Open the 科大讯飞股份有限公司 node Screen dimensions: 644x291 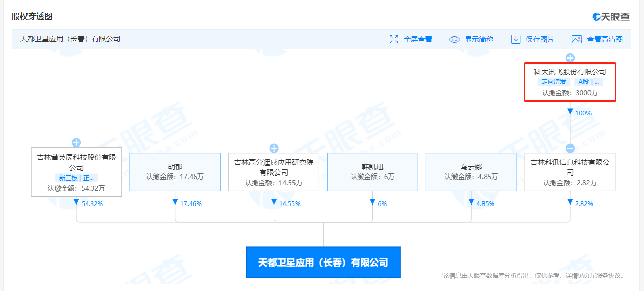click(570, 82)
